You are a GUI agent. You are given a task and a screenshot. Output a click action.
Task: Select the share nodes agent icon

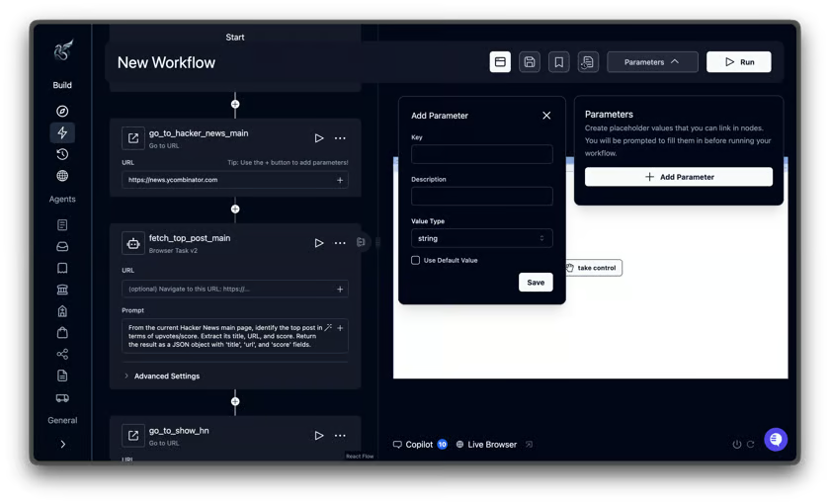[62, 354]
